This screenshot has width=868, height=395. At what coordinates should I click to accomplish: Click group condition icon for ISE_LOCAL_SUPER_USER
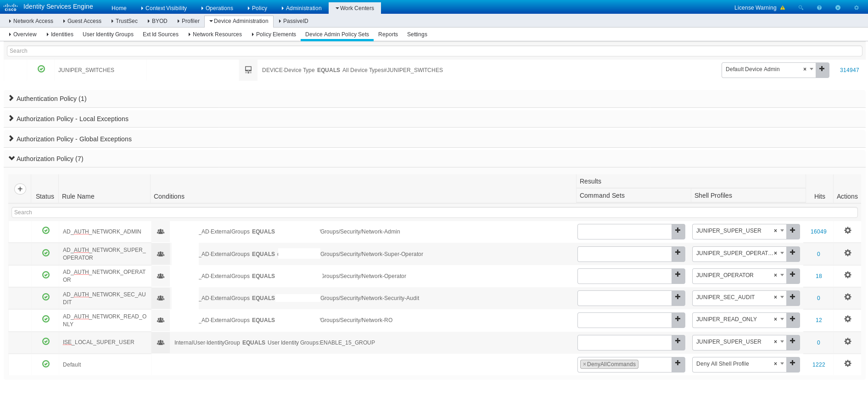pos(161,343)
